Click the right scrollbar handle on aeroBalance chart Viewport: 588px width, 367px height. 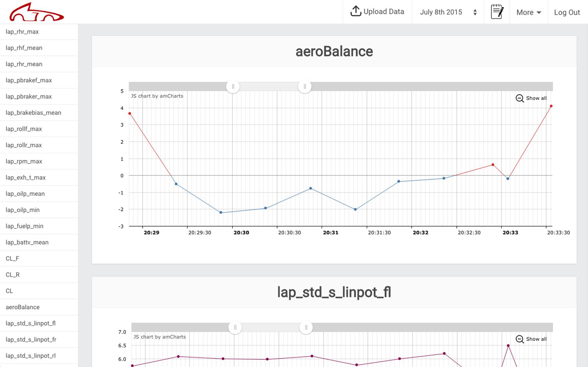305,87
